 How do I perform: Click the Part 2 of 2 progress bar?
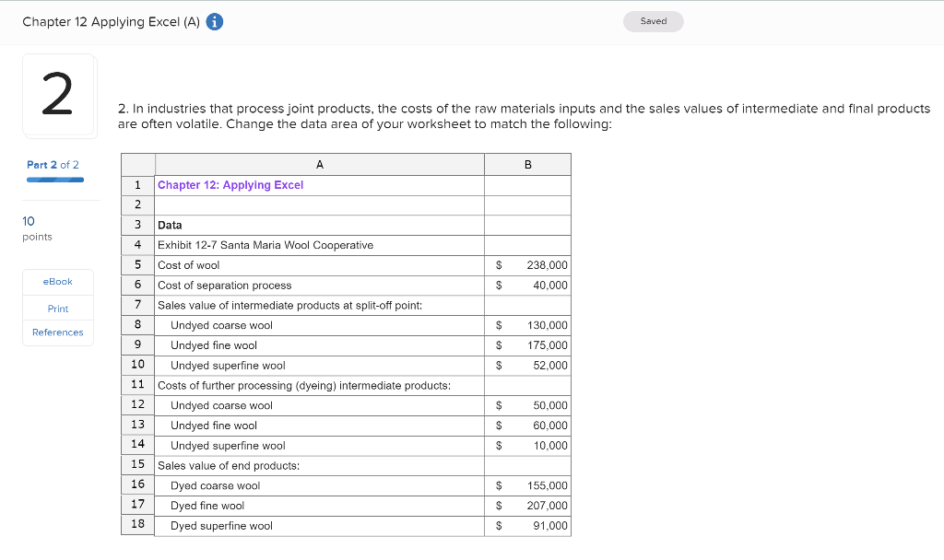[x=53, y=181]
